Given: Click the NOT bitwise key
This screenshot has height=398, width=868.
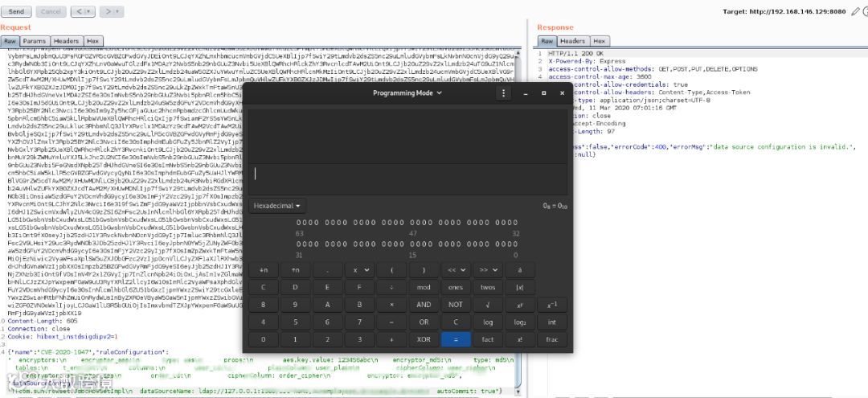Looking at the screenshot, I should click(456, 305).
